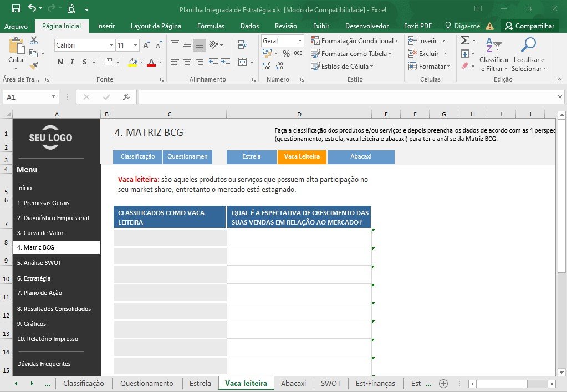This screenshot has width=567, height=392.
Task: Toggle italic formatting (I)
Action: 72,62
